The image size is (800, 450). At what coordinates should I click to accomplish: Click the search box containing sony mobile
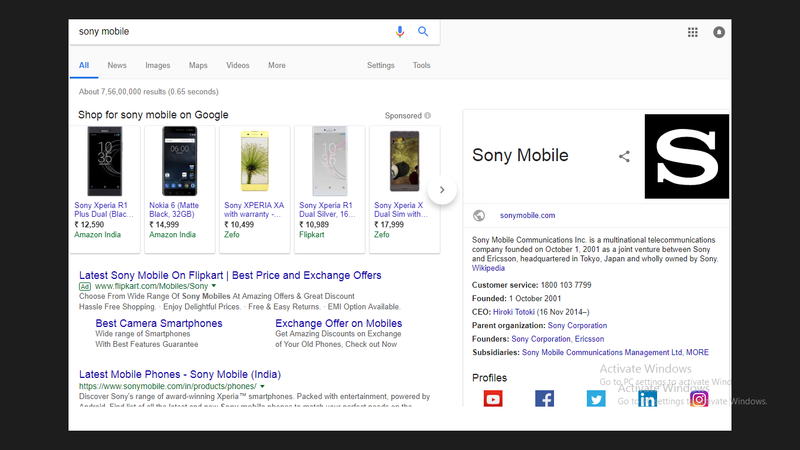coord(230,32)
